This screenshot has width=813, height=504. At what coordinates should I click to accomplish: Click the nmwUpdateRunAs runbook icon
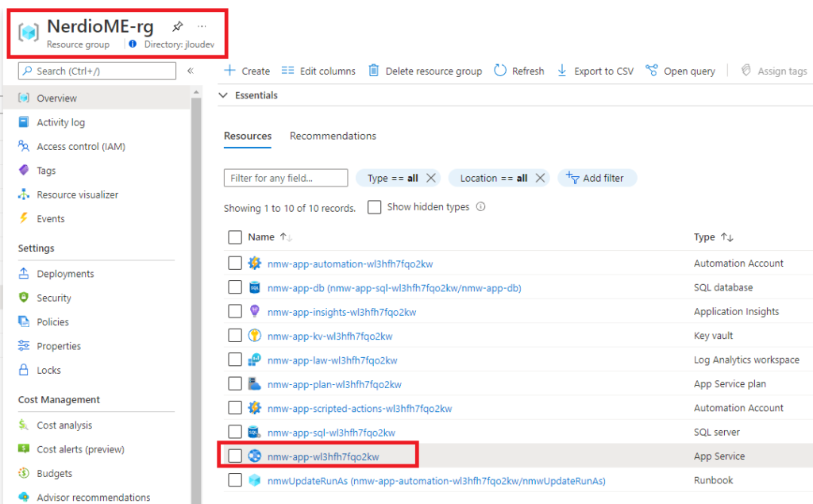pyautogui.click(x=255, y=480)
